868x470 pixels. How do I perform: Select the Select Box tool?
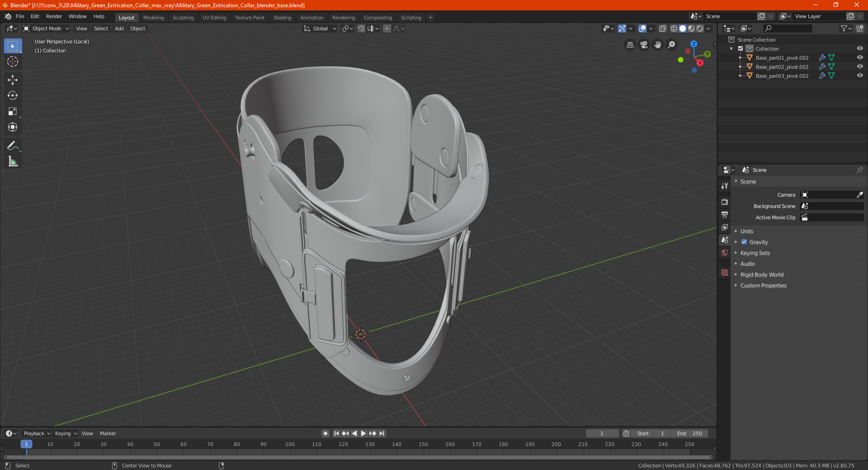pyautogui.click(x=13, y=46)
